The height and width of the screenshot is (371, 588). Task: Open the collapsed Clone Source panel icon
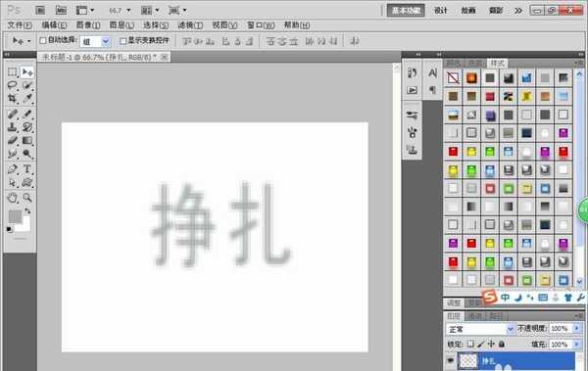pyautogui.click(x=412, y=150)
